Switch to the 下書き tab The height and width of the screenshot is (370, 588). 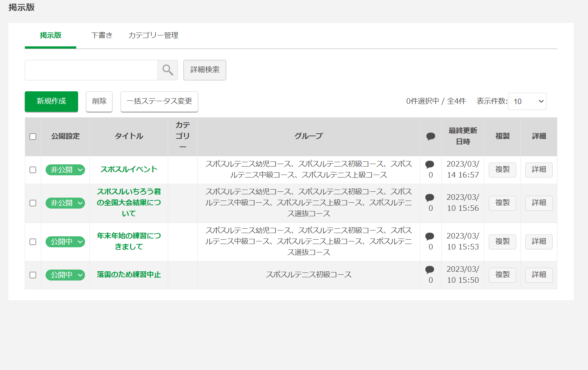[102, 35]
